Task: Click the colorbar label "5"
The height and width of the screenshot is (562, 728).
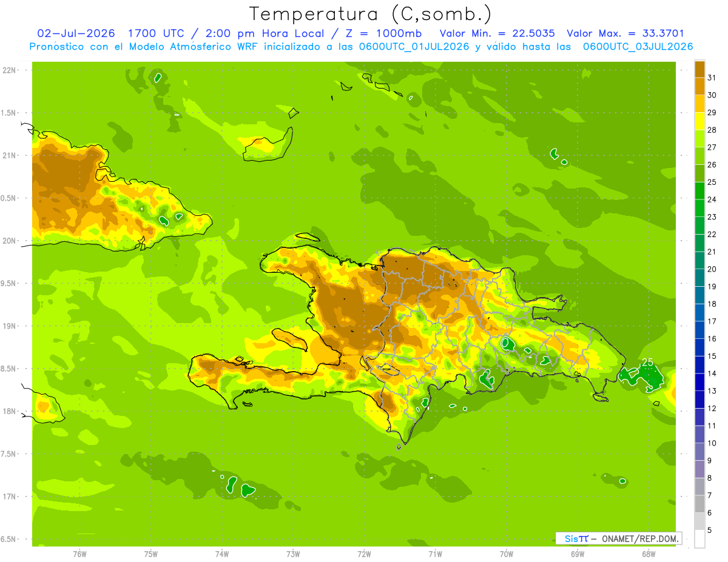Action: click(710, 530)
